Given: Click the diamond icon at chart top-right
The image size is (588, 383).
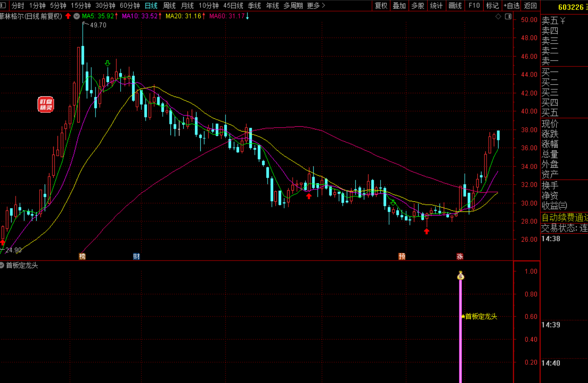Looking at the screenshot, I should [498, 17].
